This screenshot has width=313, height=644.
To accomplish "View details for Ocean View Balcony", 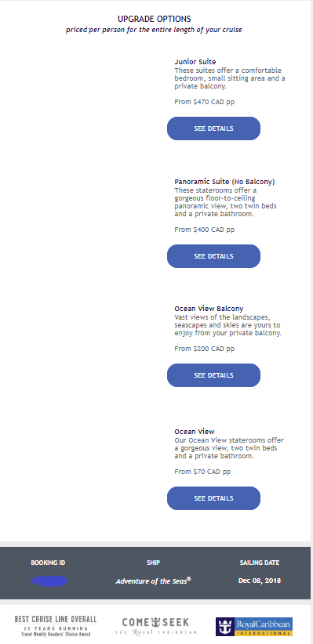I will point(213,375).
